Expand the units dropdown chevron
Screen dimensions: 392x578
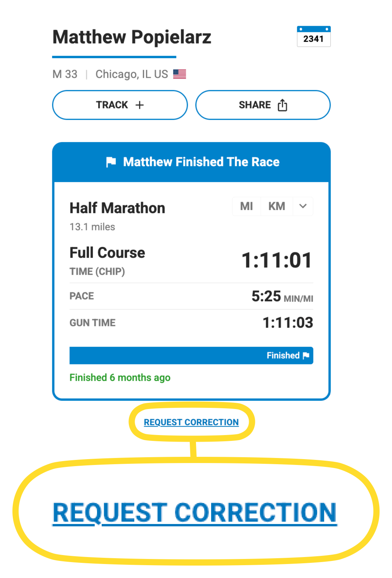tap(303, 206)
